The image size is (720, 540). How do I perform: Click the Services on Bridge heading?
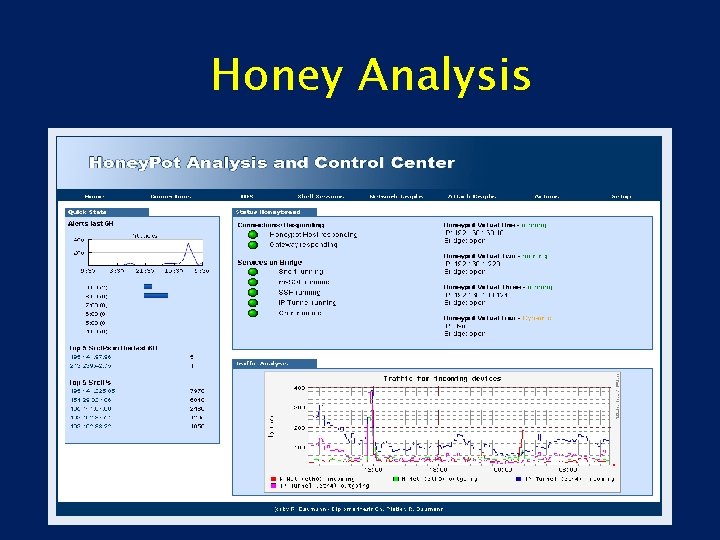[270, 263]
